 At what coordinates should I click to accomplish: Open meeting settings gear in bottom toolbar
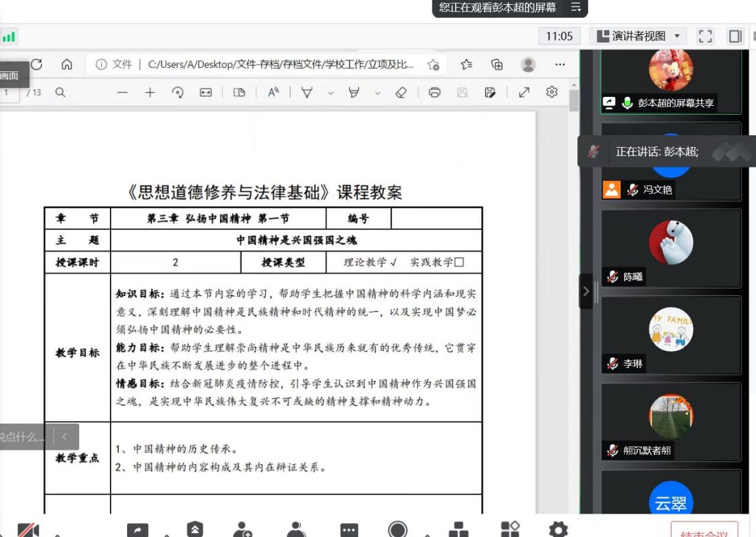click(x=558, y=528)
